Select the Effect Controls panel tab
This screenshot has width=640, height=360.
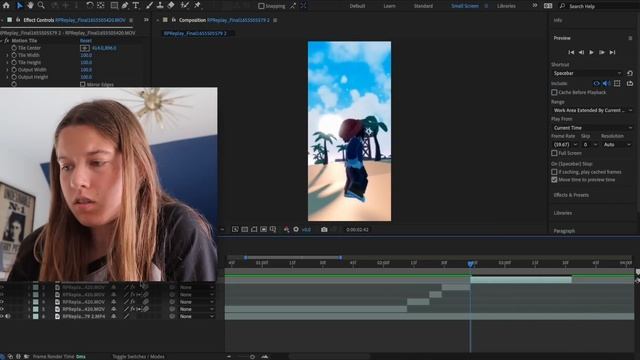(74, 20)
